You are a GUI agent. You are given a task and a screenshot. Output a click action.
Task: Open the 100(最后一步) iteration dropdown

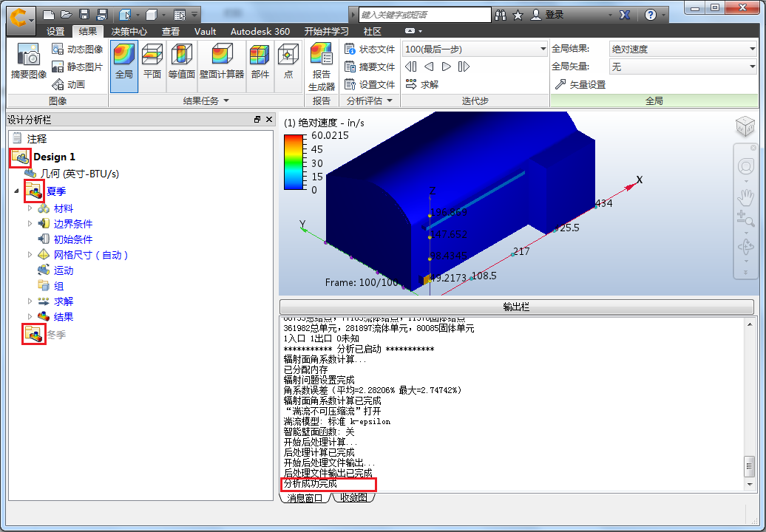click(475, 50)
